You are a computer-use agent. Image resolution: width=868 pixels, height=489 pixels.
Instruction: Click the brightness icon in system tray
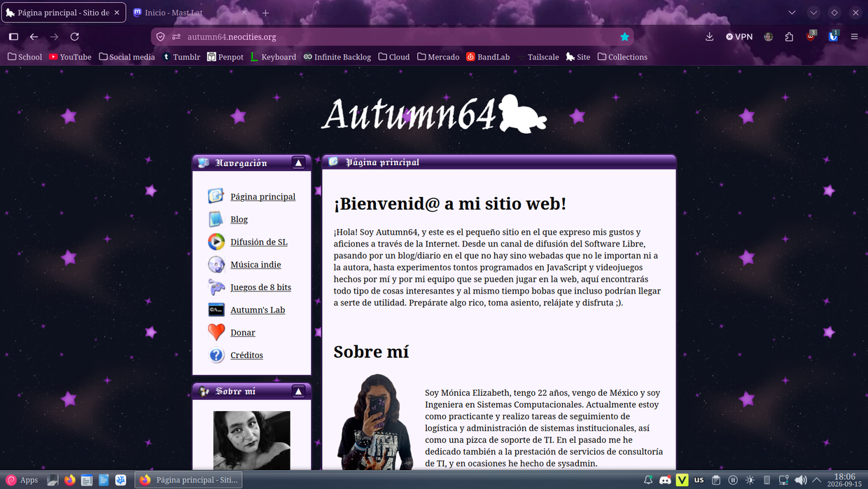pyautogui.click(x=750, y=480)
